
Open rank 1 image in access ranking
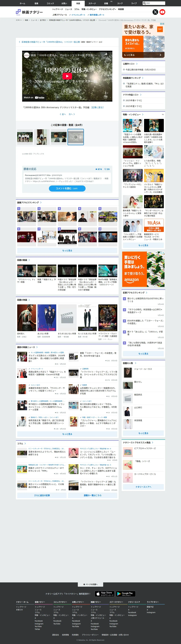click(26, 217)
